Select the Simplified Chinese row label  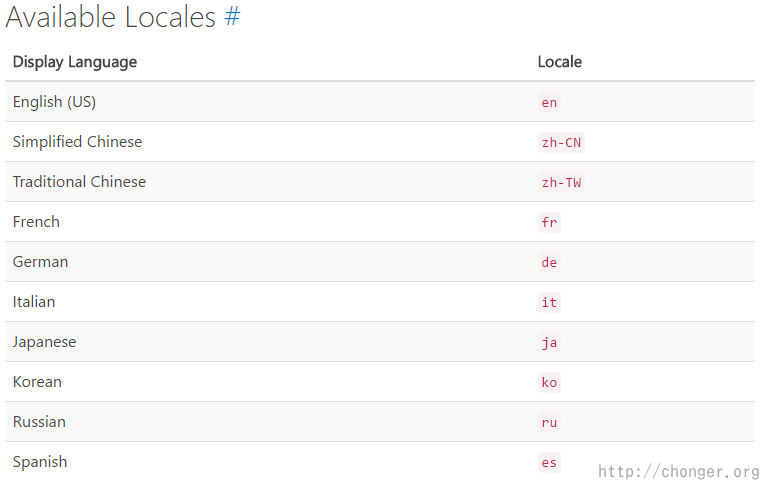77,142
